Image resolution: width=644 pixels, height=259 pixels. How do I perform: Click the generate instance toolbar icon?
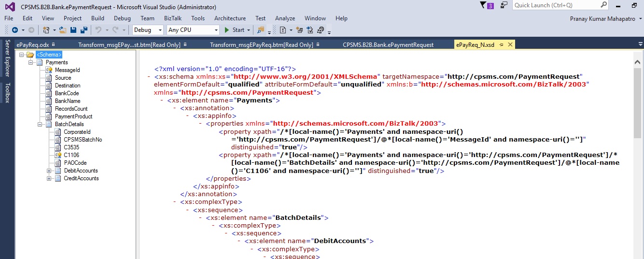pyautogui.click(x=321, y=30)
